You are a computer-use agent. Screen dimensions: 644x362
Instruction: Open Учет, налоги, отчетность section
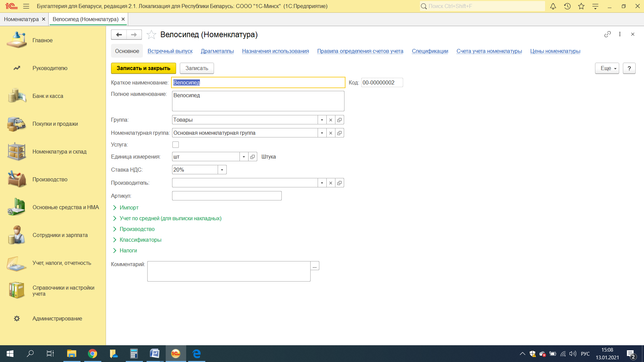pos(62,263)
